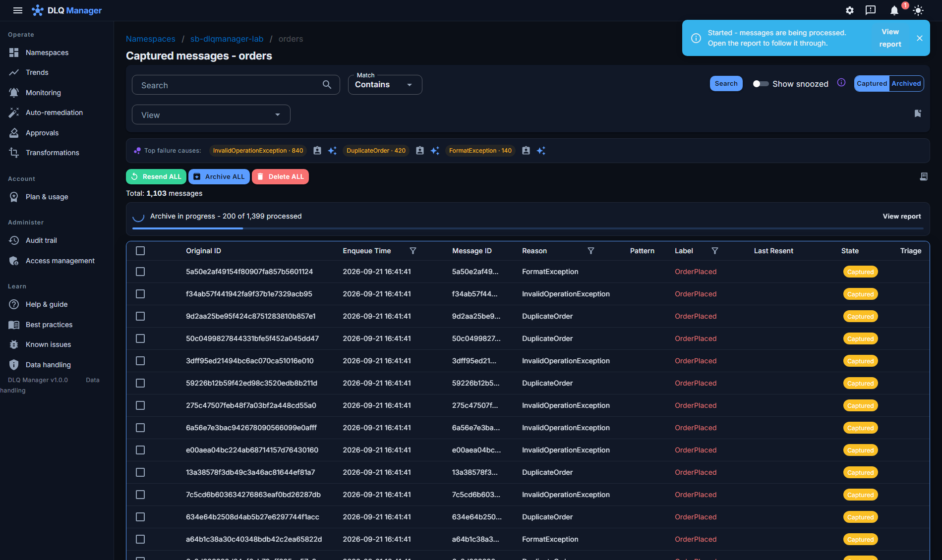Toggle the Show snoozed switch
This screenshot has height=560, width=942.
[x=761, y=84]
